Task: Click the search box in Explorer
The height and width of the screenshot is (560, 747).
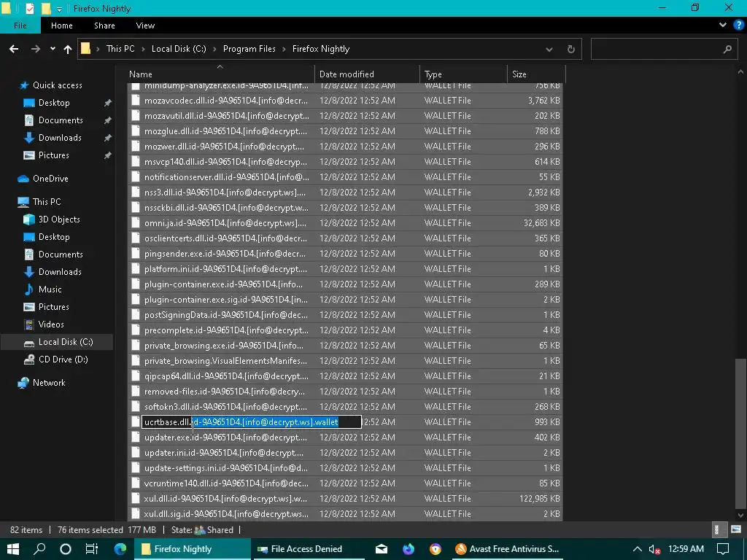Action: (x=662, y=49)
